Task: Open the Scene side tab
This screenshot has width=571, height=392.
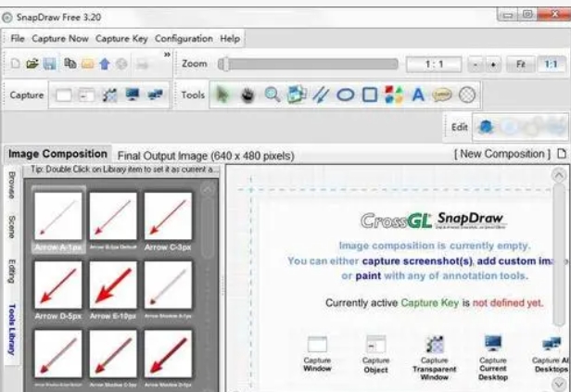Action: (x=12, y=227)
